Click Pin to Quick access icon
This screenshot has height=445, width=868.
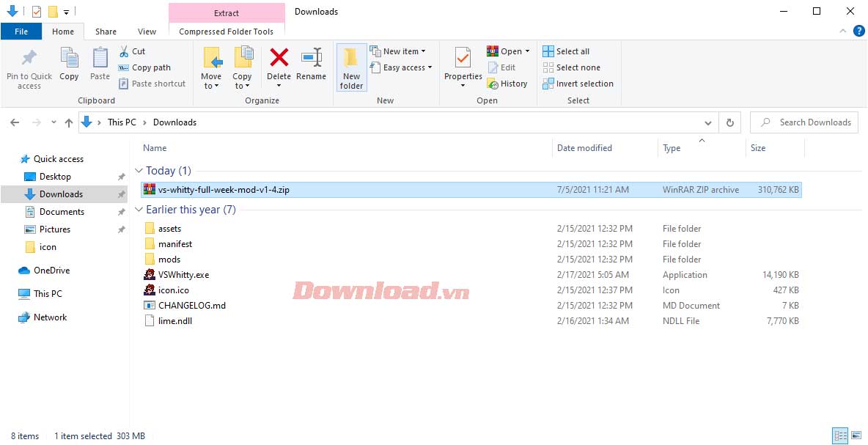pyautogui.click(x=29, y=58)
